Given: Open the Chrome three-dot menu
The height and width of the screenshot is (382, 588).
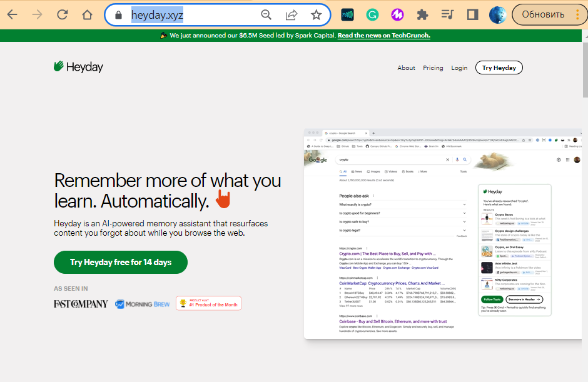Looking at the screenshot, I should [577, 14].
